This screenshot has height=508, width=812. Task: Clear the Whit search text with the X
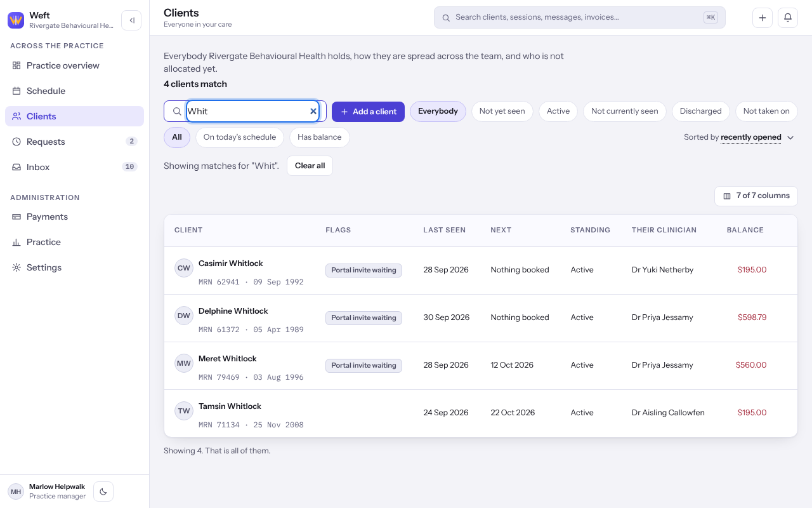tap(313, 111)
